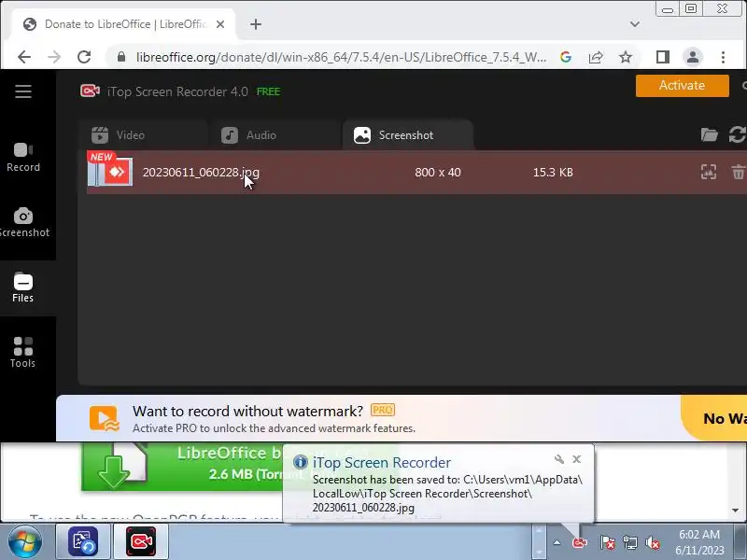Open the clock showing 6:02 AM

coord(699,542)
